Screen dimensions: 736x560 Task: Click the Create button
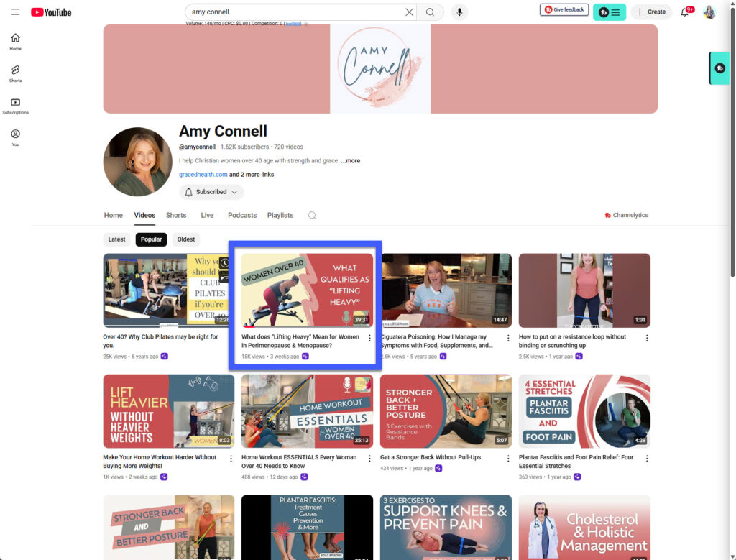tap(651, 12)
